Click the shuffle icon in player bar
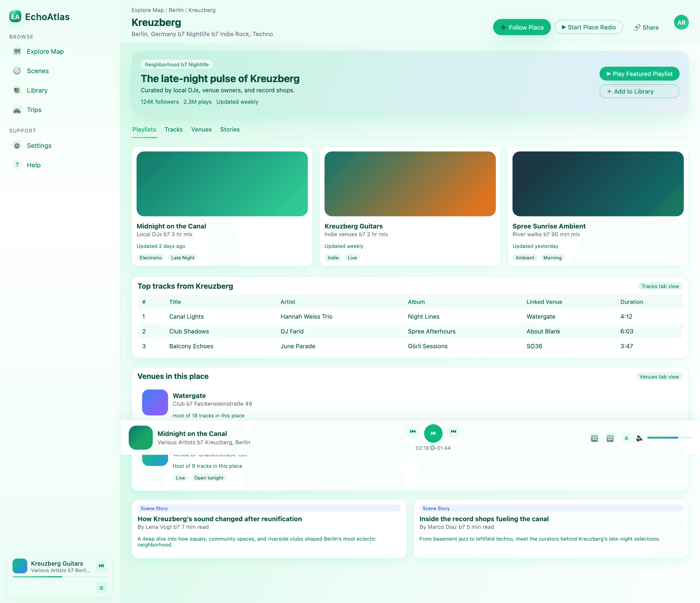The image size is (700, 603). (594, 438)
